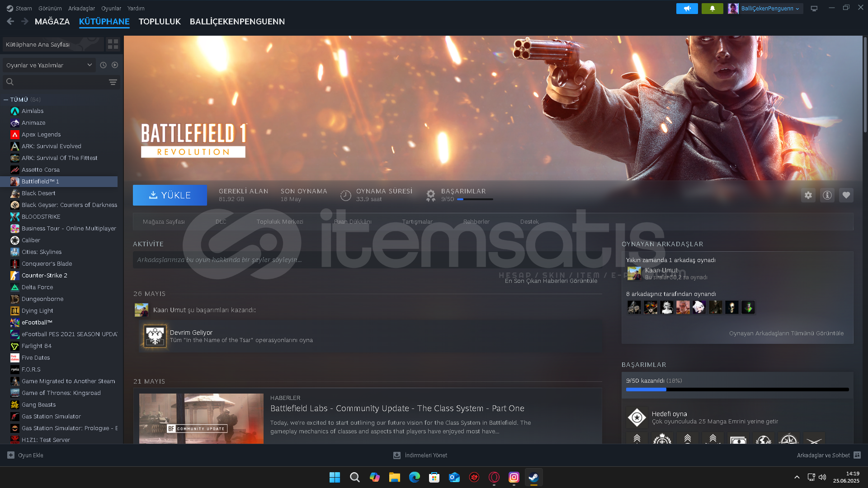Open File Explorer from taskbar

[x=394, y=477]
